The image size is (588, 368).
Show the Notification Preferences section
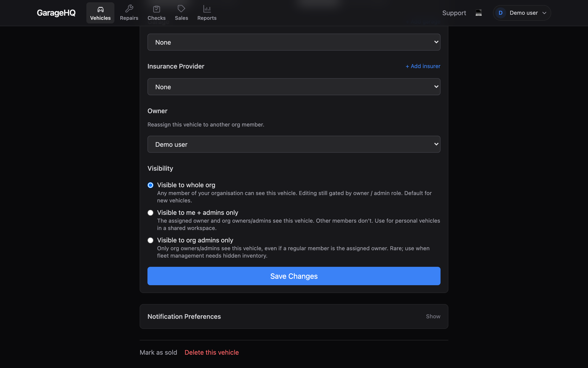[x=433, y=316]
